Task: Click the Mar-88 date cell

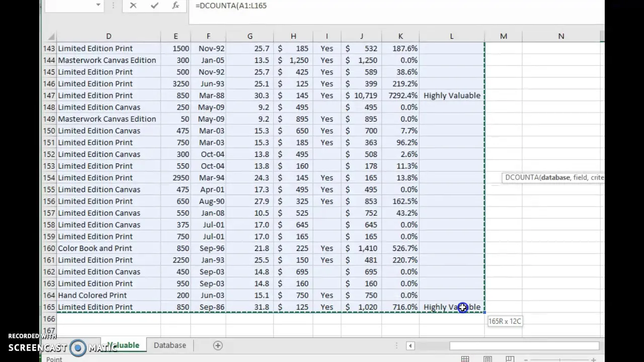Action: point(208,96)
